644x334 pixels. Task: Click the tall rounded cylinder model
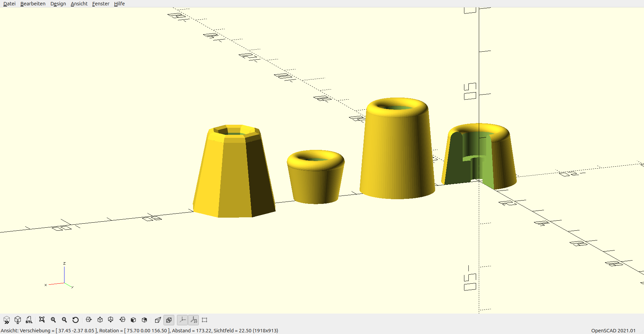(x=397, y=148)
